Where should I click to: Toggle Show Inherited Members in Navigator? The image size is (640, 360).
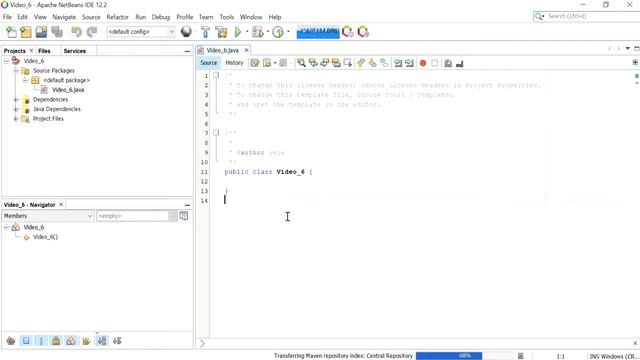coord(11,340)
